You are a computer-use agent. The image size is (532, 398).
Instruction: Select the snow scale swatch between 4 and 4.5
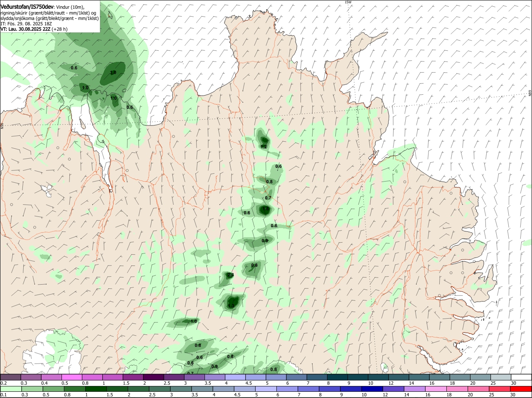[x=235, y=377]
